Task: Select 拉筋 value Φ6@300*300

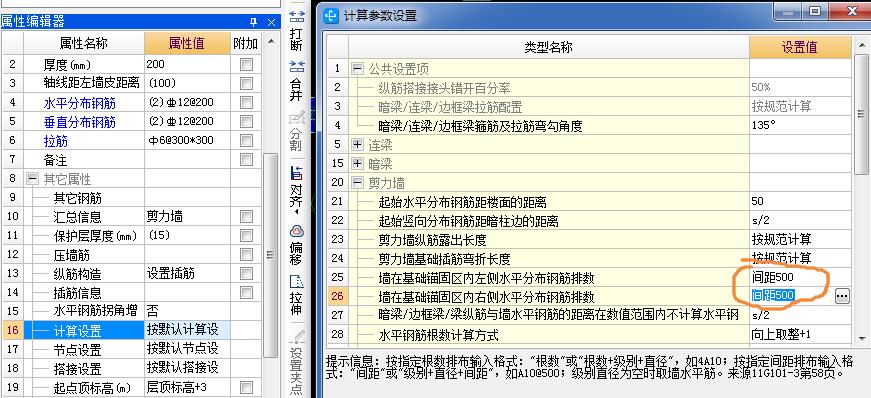Action: (187, 141)
